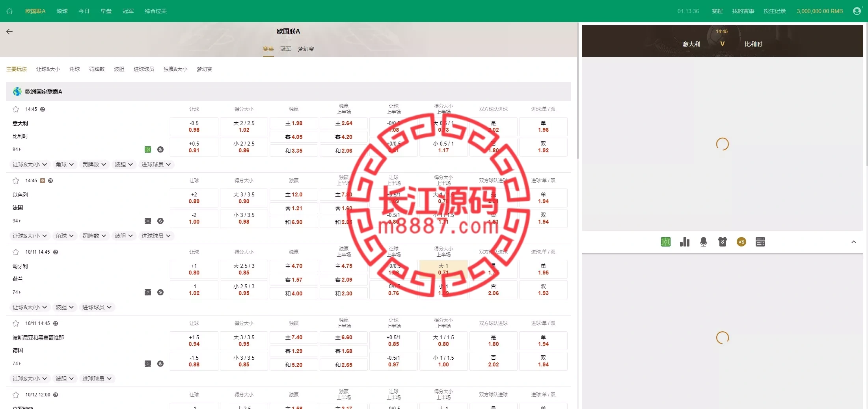Bet on 主 1.98 for 意大利
Screen dimensions: 868x409
pyautogui.click(x=294, y=123)
